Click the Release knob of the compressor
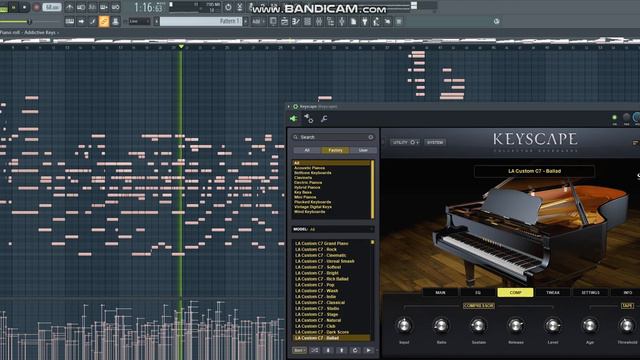Image resolution: width=640 pixels, height=360 pixels. coord(516,325)
